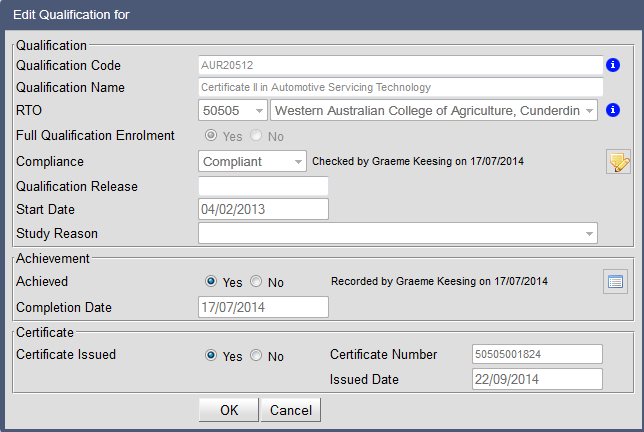Select No for Certificate Issued
This screenshot has height=432, width=644.
(257, 356)
